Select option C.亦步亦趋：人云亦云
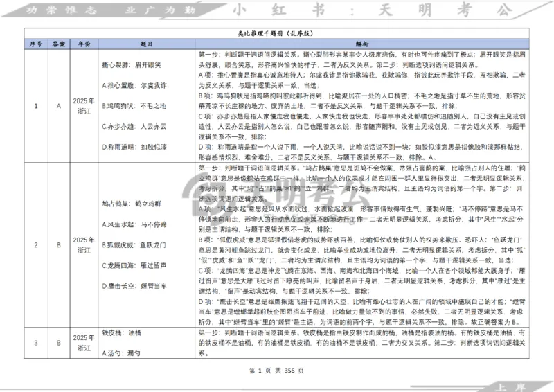554x392 pixels. coord(134,127)
